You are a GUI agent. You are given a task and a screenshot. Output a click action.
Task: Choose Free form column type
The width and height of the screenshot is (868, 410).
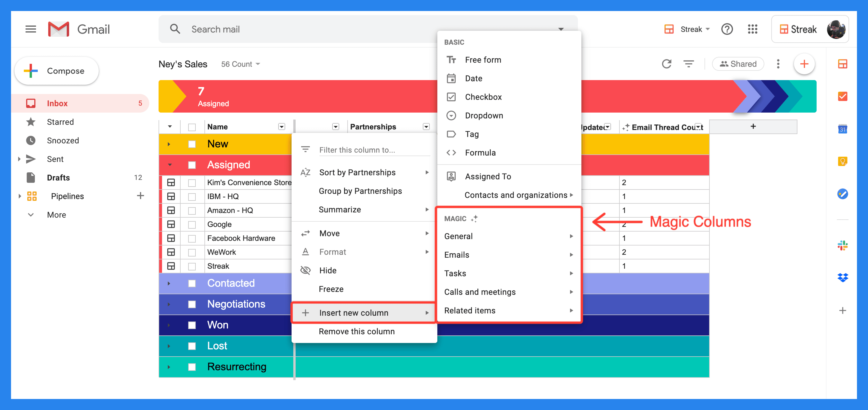tap(509, 60)
